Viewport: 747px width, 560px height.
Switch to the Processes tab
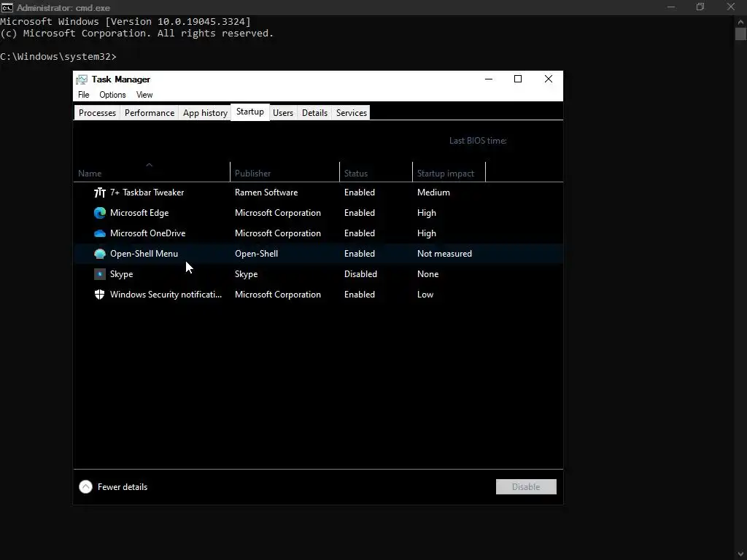point(97,113)
